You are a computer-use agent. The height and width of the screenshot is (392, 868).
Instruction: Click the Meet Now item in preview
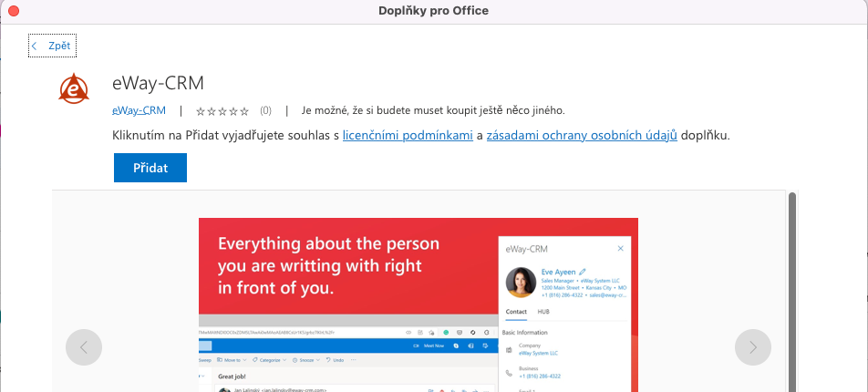coord(429,346)
